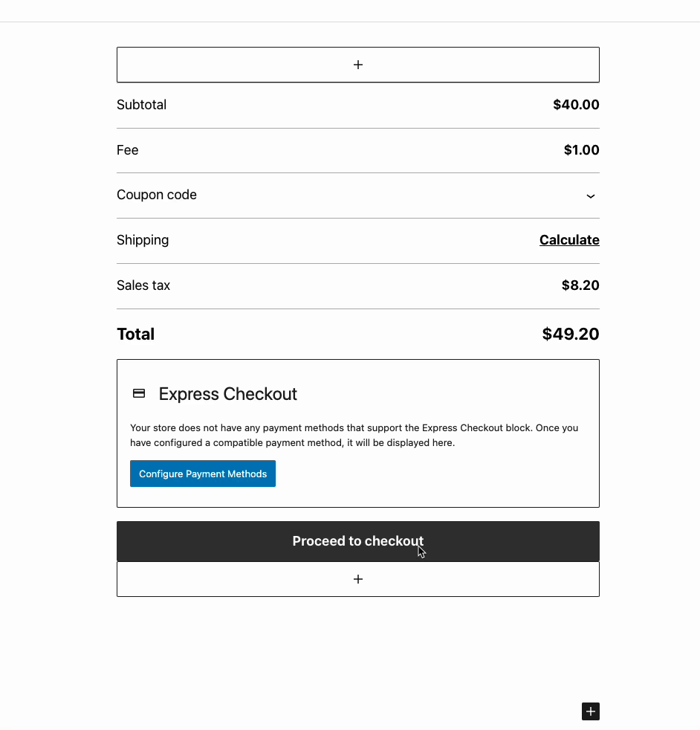Click the plus appender below Proceed to checkout
This screenshot has width=700, height=730.
pyautogui.click(x=357, y=579)
